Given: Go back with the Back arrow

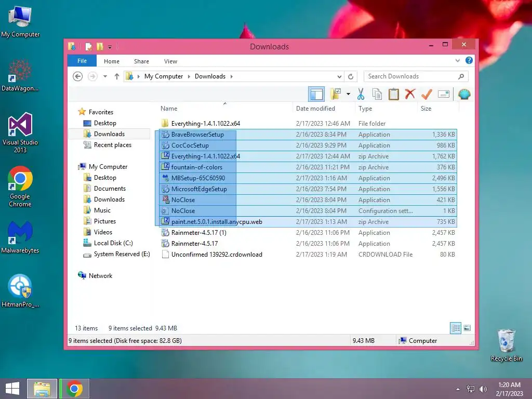Looking at the screenshot, I should 78,76.
